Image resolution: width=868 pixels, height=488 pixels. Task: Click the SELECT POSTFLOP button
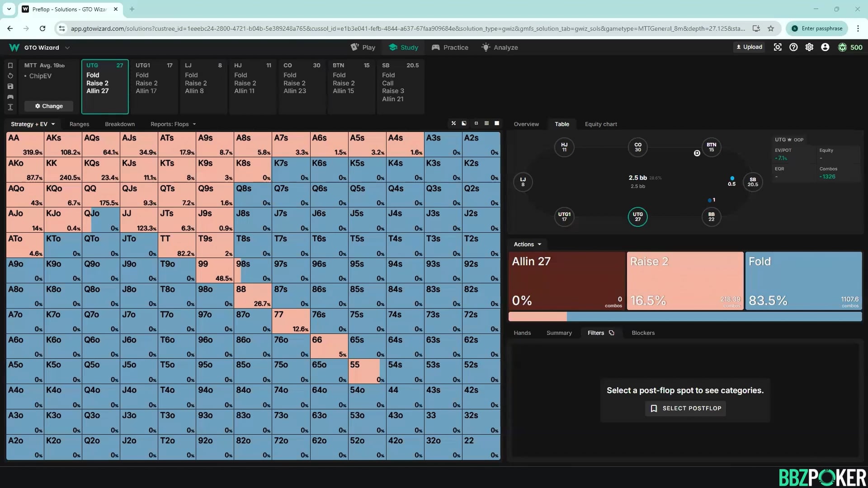tap(685, 408)
